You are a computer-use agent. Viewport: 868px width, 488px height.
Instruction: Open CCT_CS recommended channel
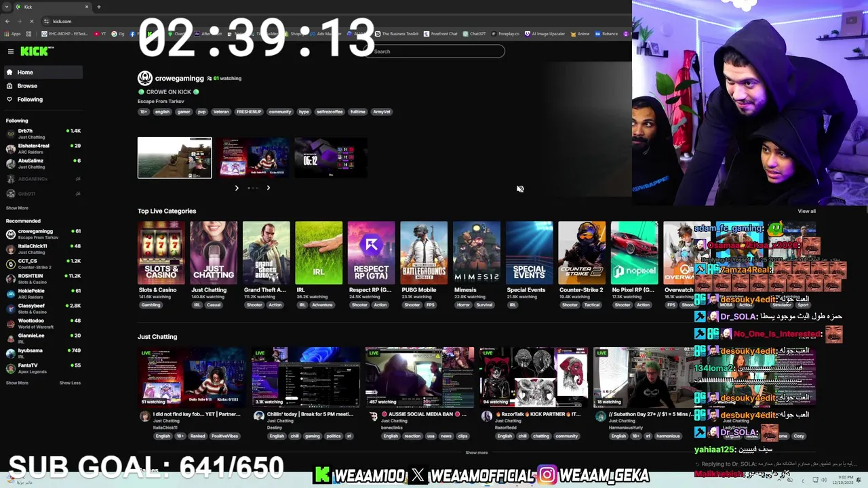click(43, 264)
